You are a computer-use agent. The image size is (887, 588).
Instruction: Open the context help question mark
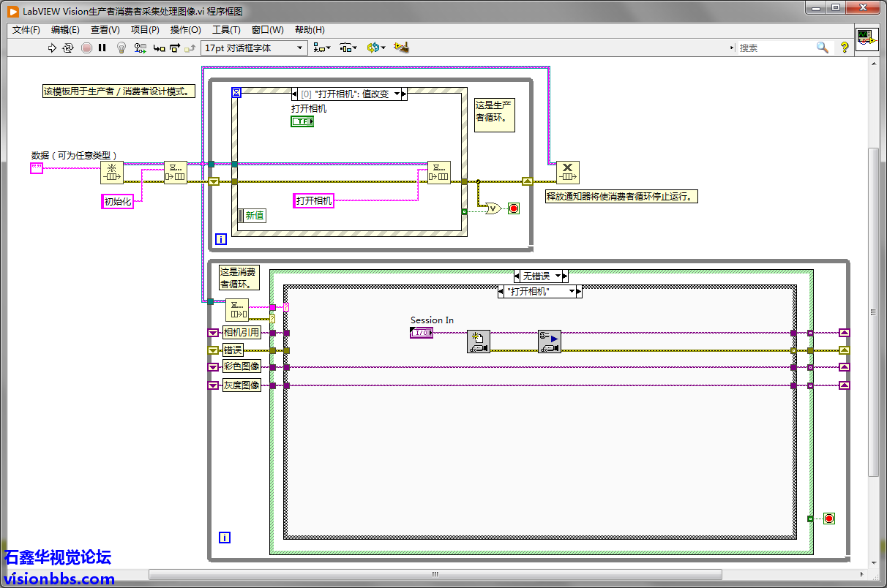(x=844, y=48)
